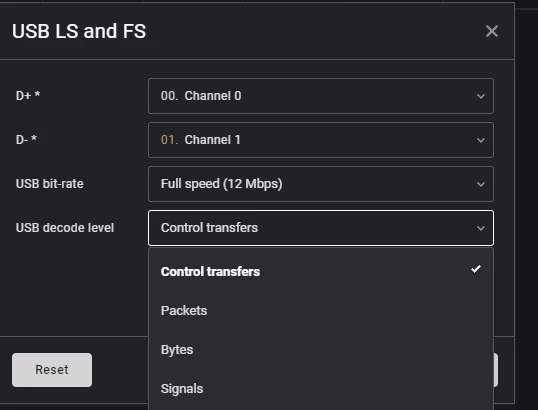The width and height of the screenshot is (538, 410).
Task: Collapse the list via USB decode level chevron
Action: (x=481, y=228)
